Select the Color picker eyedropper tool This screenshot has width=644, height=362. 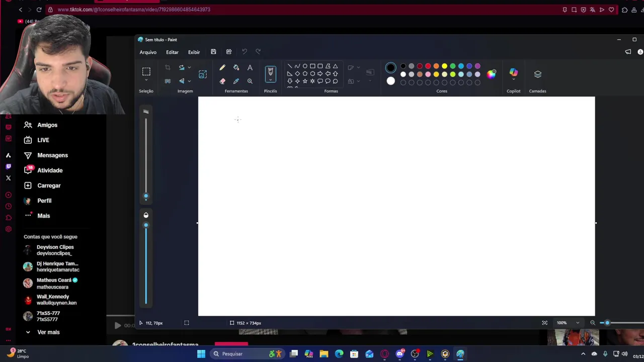pos(236,81)
